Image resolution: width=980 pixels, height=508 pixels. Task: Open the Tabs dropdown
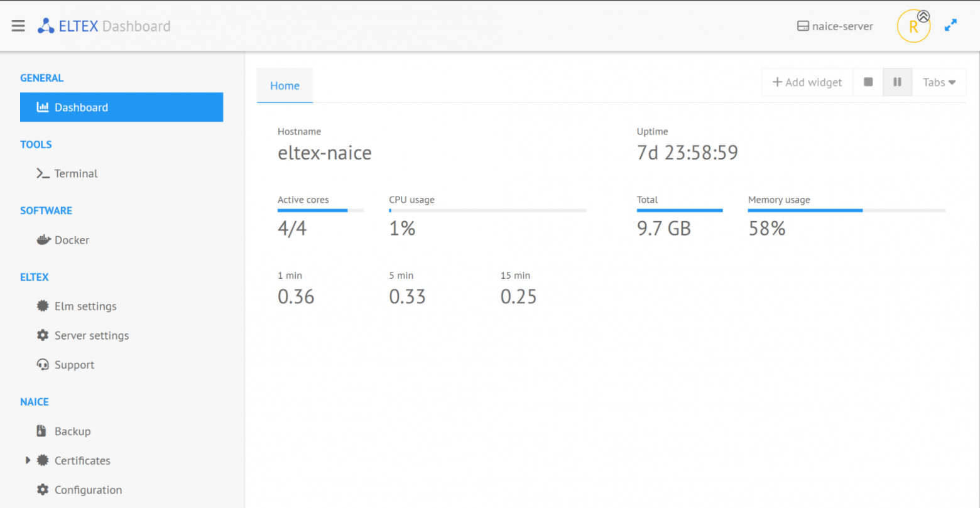[x=939, y=82]
